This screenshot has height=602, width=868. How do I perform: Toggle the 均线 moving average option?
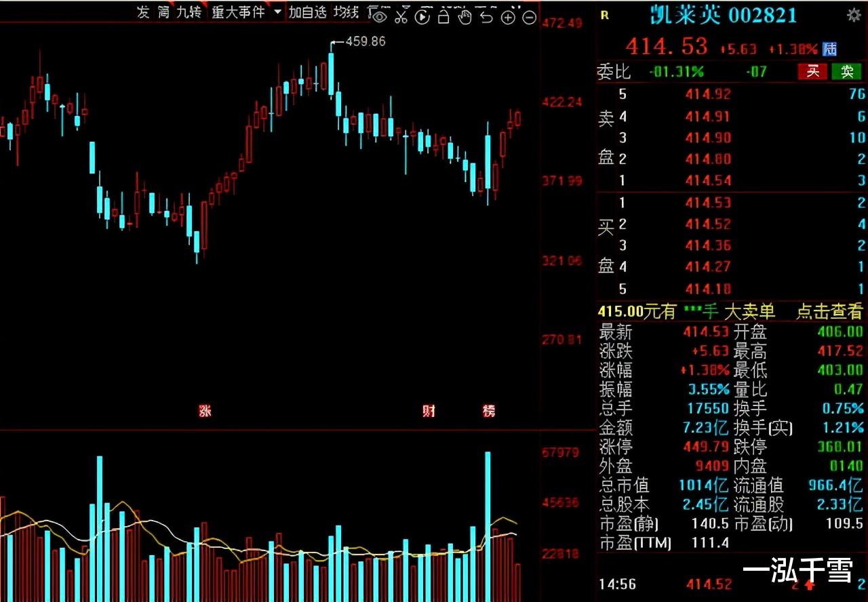pos(347,12)
